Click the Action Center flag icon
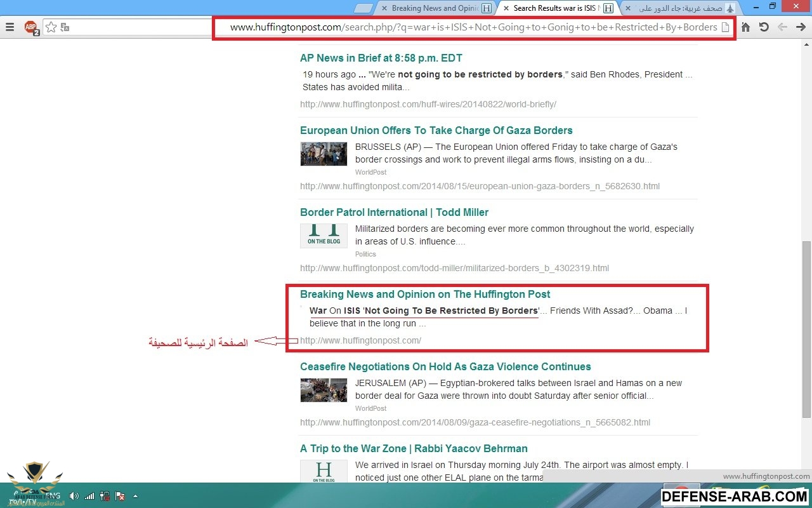Image resolution: width=812 pixels, height=508 pixels. pos(120,496)
